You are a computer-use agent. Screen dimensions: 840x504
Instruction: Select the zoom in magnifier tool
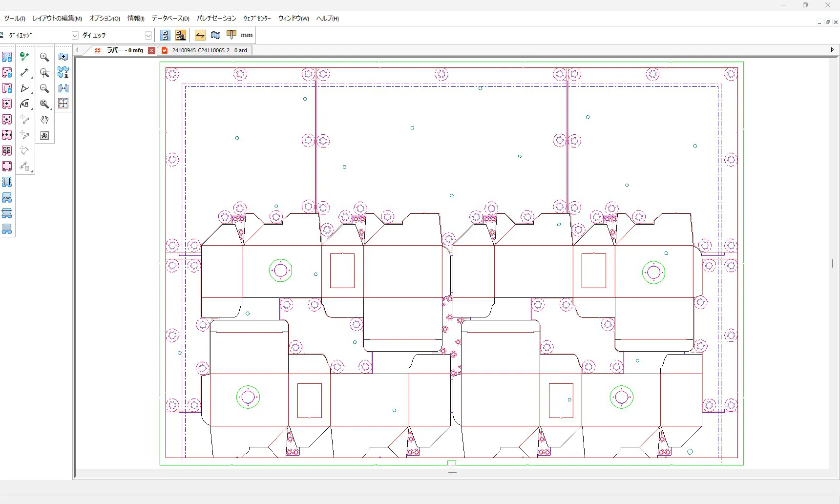[44, 57]
